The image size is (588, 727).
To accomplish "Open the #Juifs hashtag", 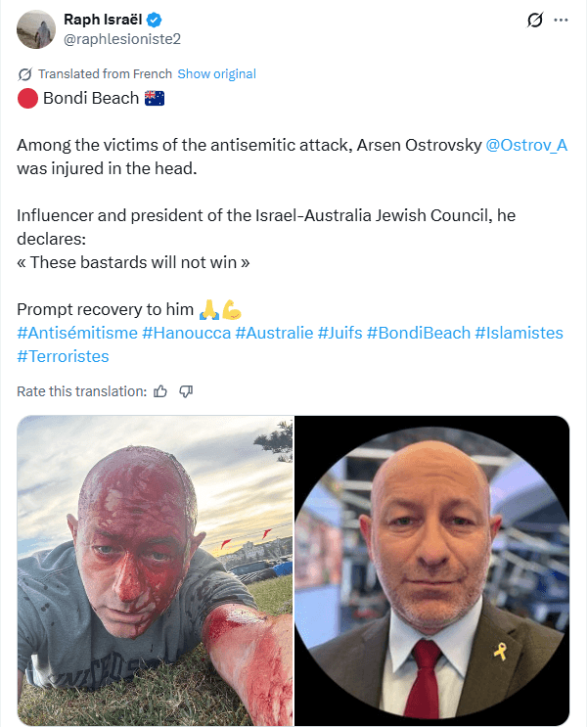I will point(339,333).
